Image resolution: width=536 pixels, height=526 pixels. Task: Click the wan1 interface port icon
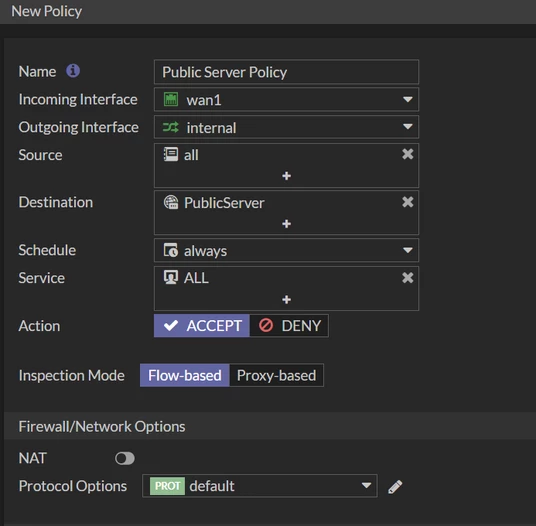pos(171,99)
